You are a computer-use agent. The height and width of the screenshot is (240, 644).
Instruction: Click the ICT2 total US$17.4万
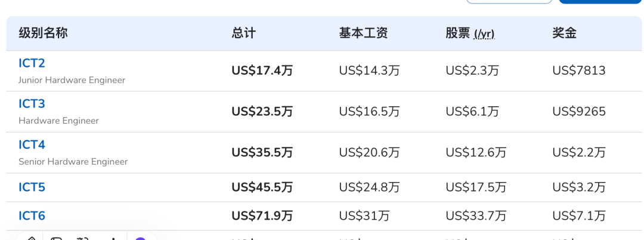(262, 71)
